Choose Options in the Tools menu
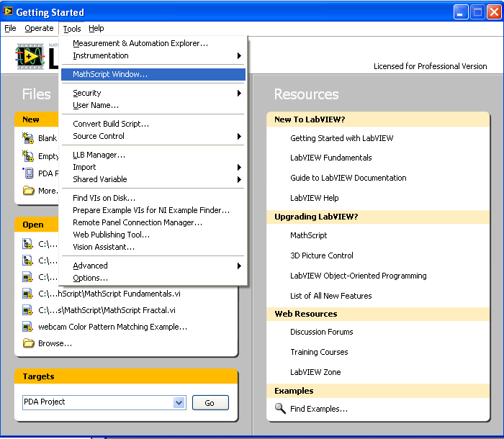504x439 pixels. [90, 278]
